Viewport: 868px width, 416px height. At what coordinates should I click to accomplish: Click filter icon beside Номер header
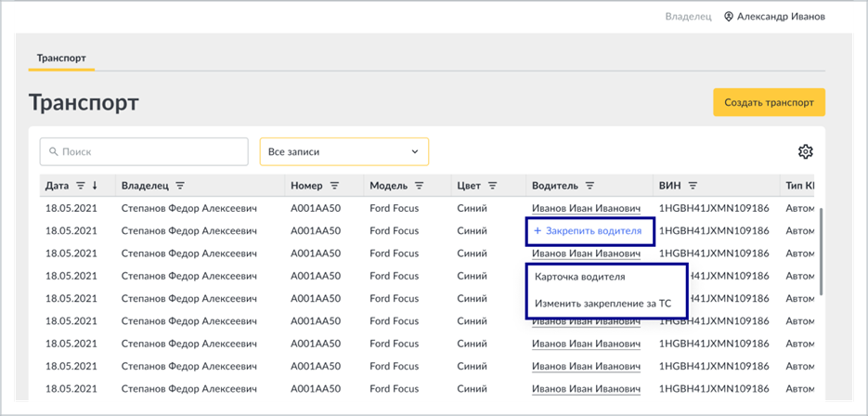334,186
